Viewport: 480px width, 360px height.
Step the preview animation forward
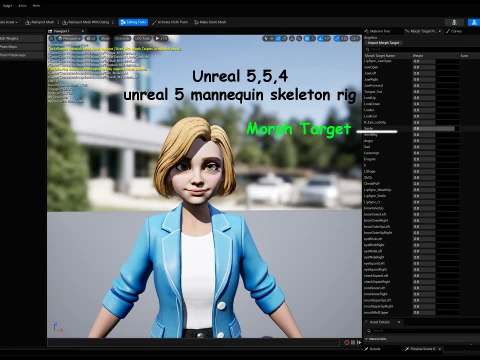click(x=359, y=342)
